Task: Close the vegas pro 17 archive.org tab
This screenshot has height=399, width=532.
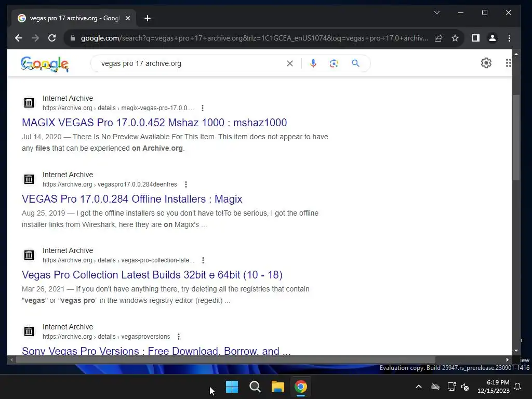Action: pos(128,18)
